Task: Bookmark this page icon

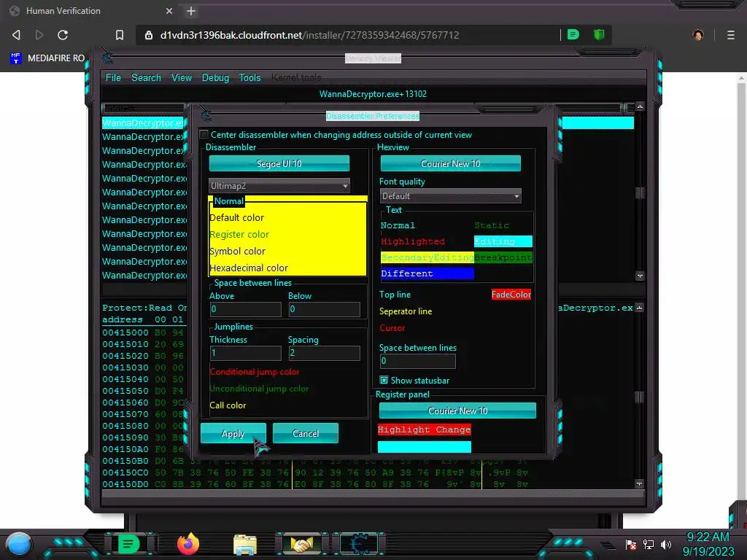Action: tap(120, 35)
